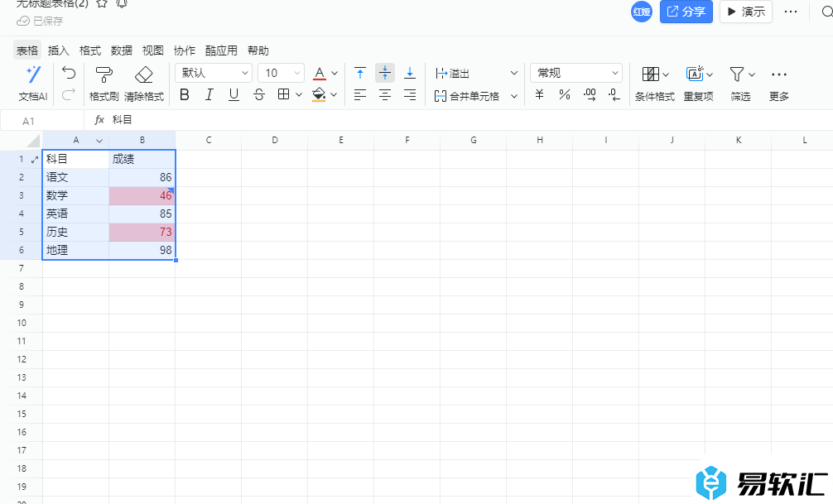Screen dimensions: 833x504
Task: Open the 酷应用 menu
Action: pos(221,50)
